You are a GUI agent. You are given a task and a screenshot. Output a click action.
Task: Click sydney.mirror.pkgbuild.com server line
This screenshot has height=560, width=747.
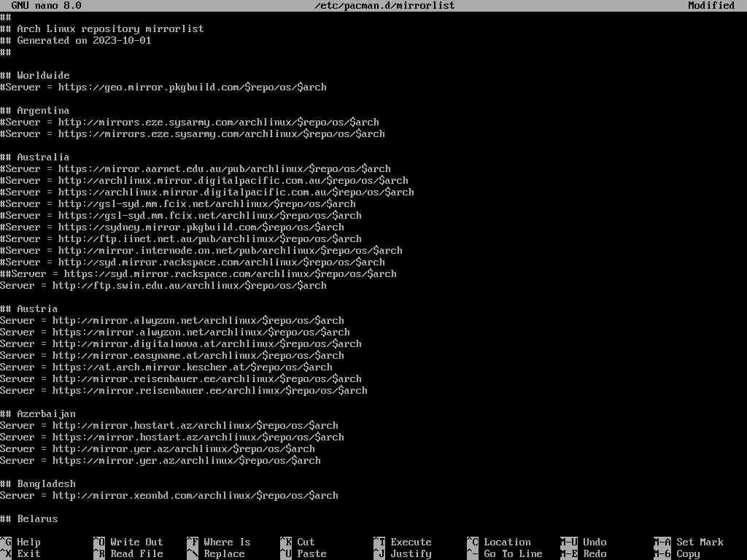tap(172, 227)
